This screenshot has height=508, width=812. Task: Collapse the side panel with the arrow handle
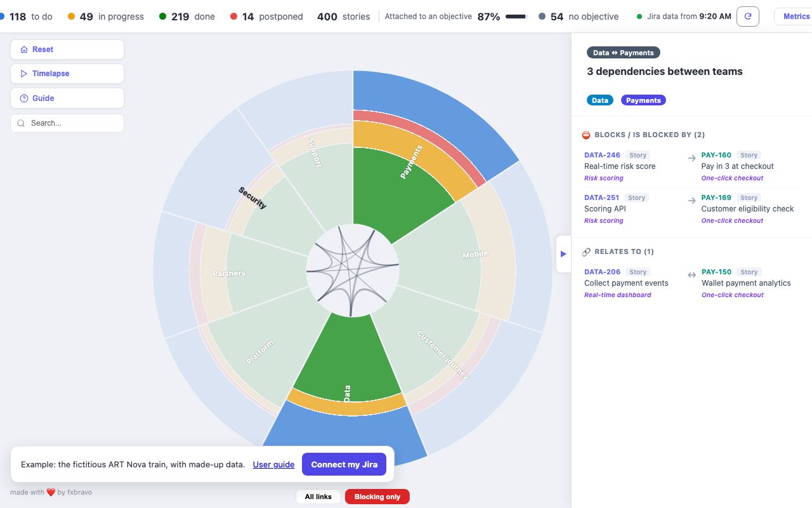pyautogui.click(x=563, y=254)
